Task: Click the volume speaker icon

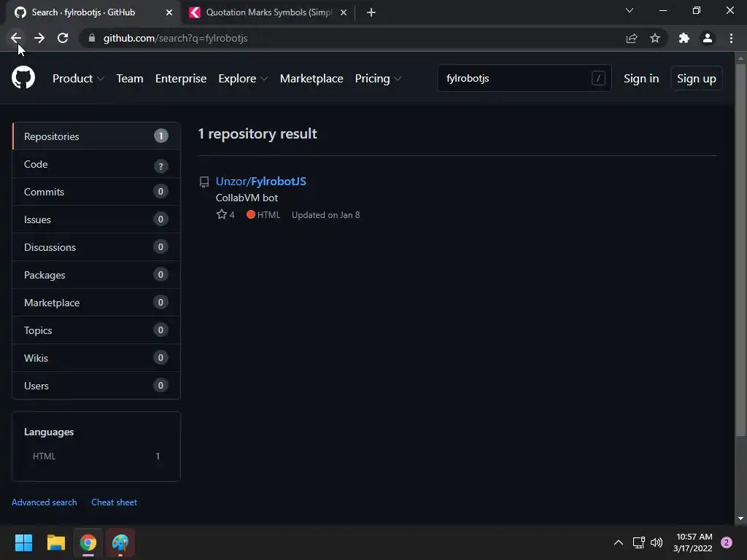Action: point(657,542)
